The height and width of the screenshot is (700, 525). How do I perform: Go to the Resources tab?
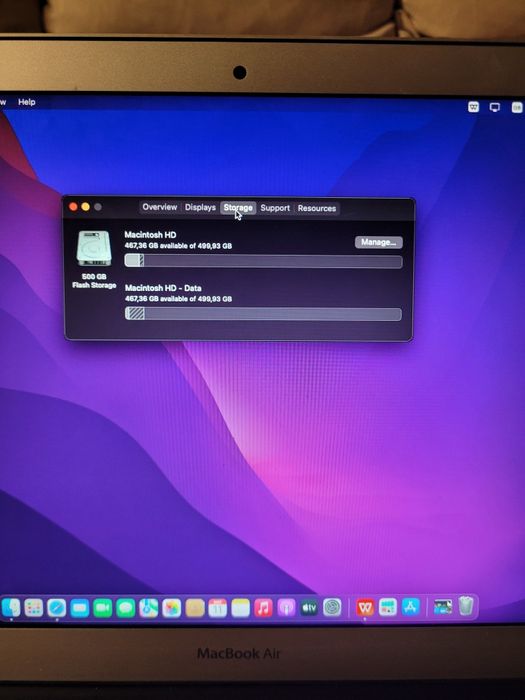317,208
